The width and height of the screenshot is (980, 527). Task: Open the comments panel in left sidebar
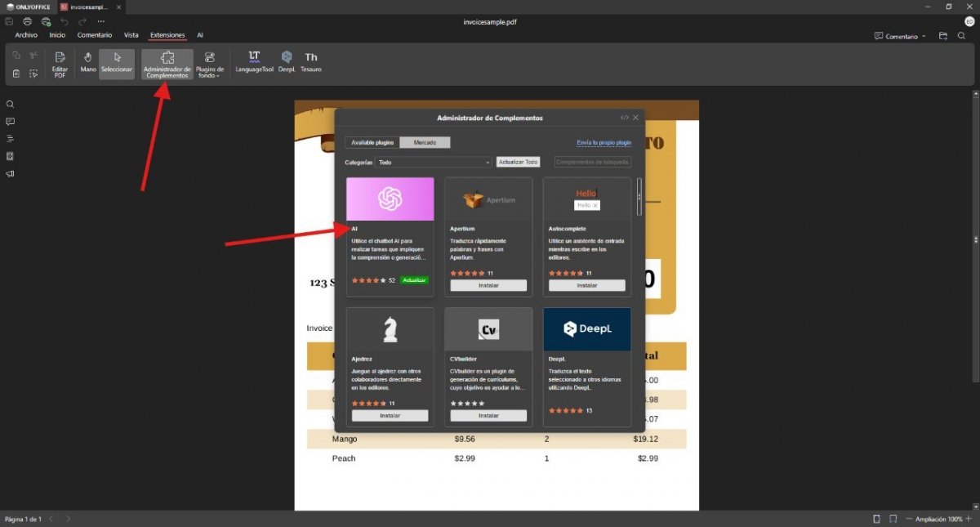[11, 122]
